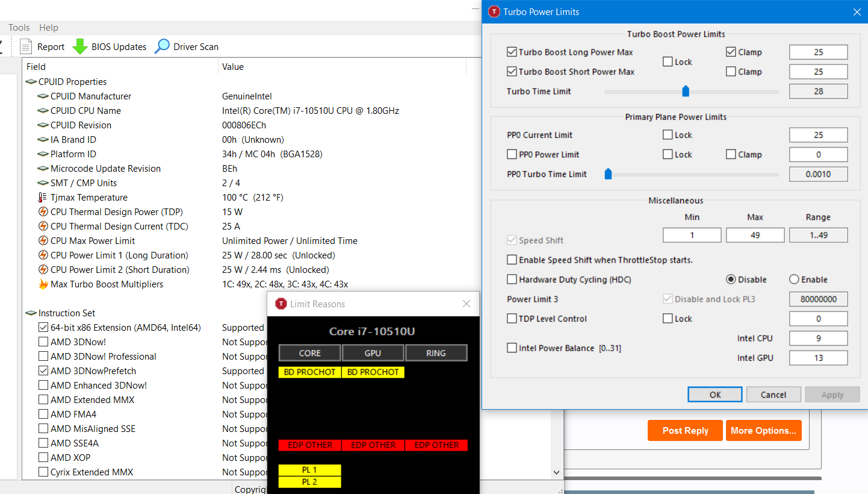Click the Turbo Time Limit slider handle

tap(685, 92)
